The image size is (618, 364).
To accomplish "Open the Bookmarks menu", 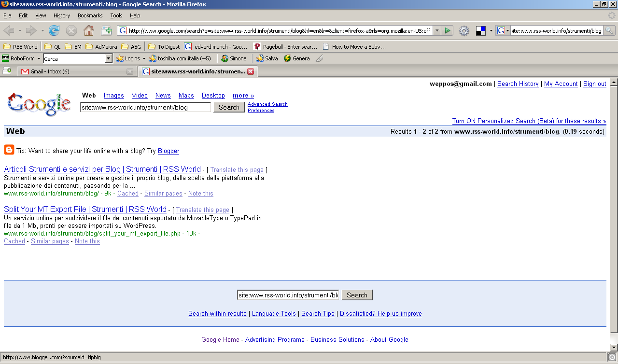I will point(90,15).
